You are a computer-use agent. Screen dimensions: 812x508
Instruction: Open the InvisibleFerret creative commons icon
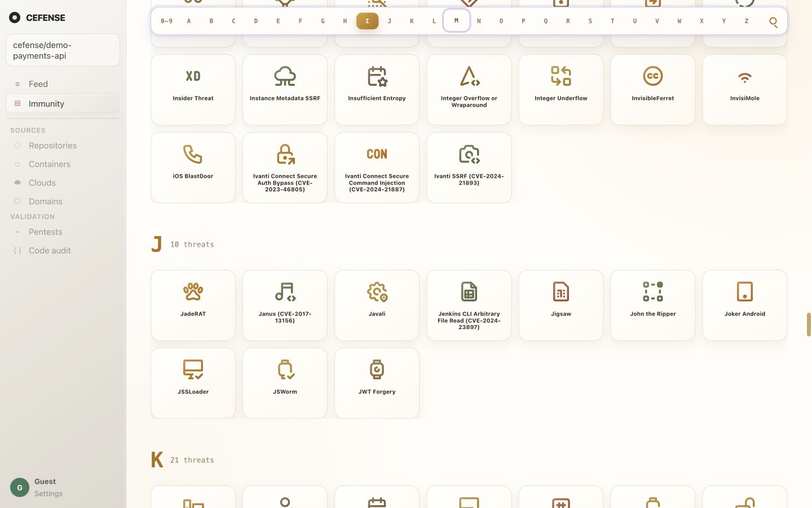point(652,76)
